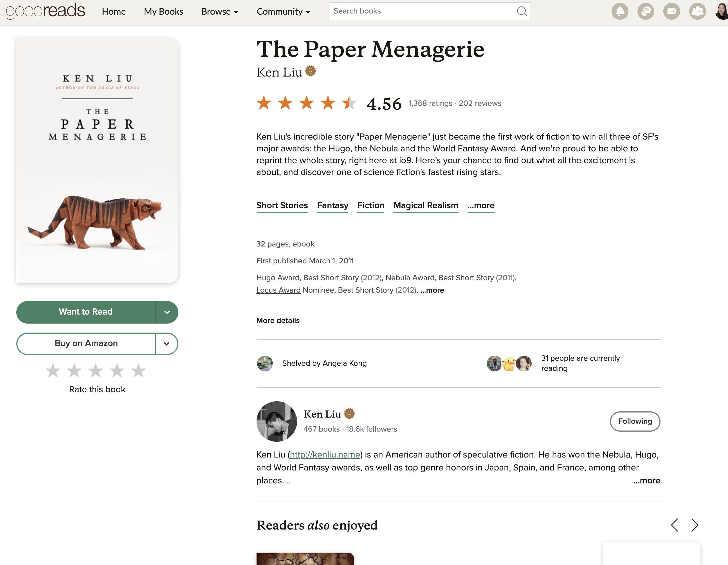This screenshot has width=728, height=565.
Task: Expand Ken Liu's bio with ...more
Action: pos(646,480)
